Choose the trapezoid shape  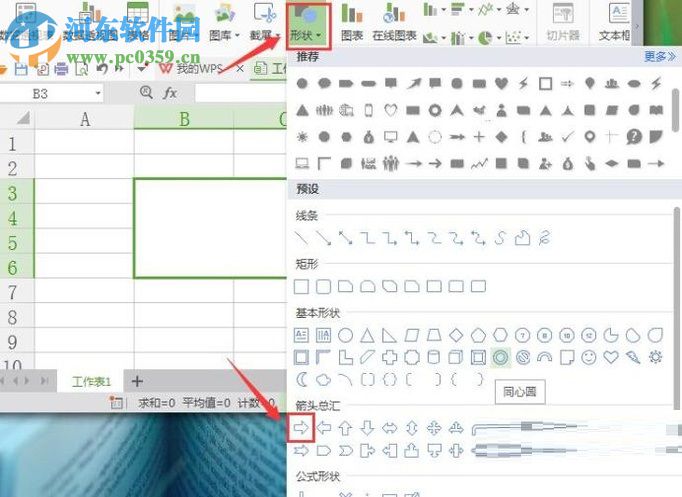[x=434, y=335]
